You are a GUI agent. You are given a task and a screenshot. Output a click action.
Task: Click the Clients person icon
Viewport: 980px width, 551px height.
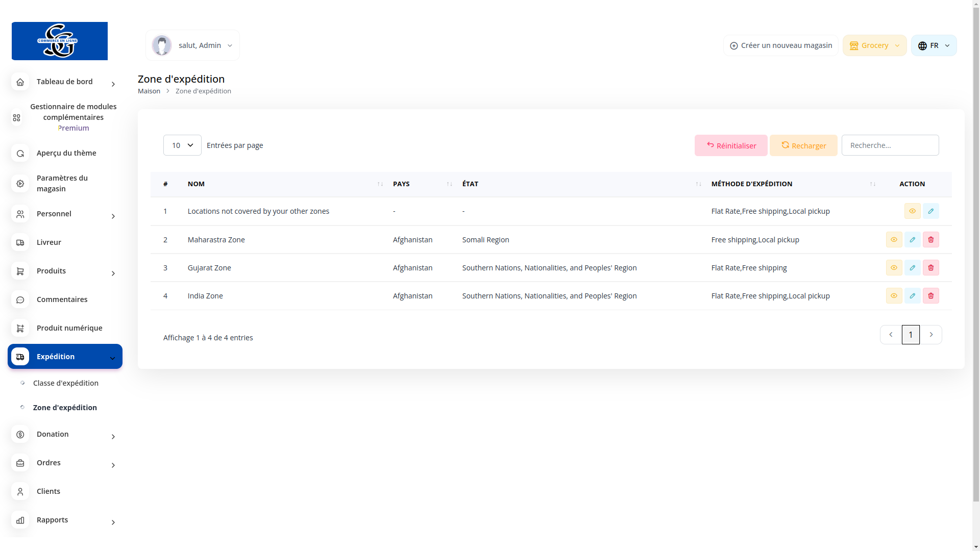pyautogui.click(x=20, y=491)
